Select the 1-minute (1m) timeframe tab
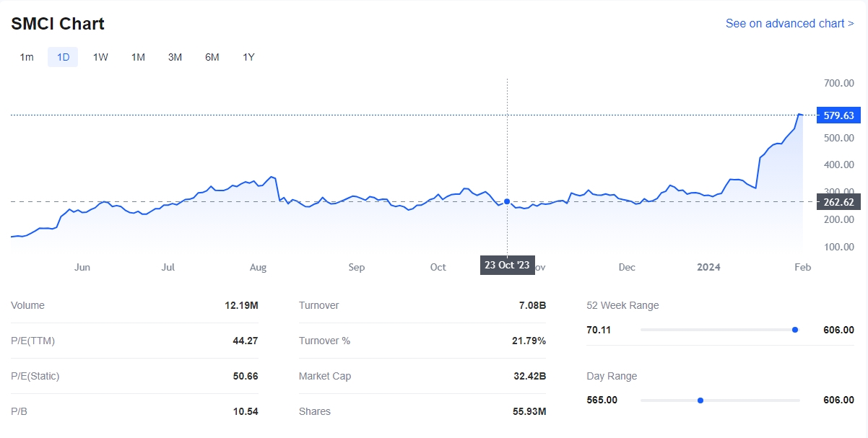 [x=27, y=57]
